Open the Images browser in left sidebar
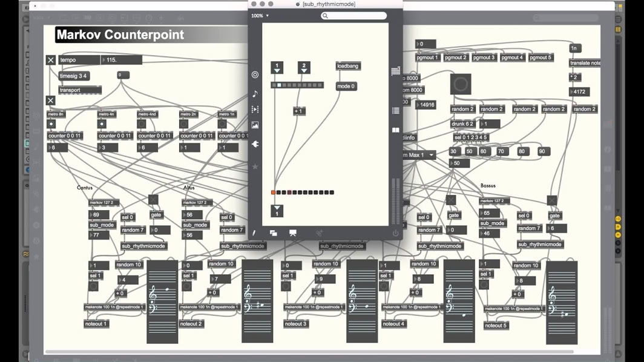The width and height of the screenshot is (644, 362). click(255, 125)
